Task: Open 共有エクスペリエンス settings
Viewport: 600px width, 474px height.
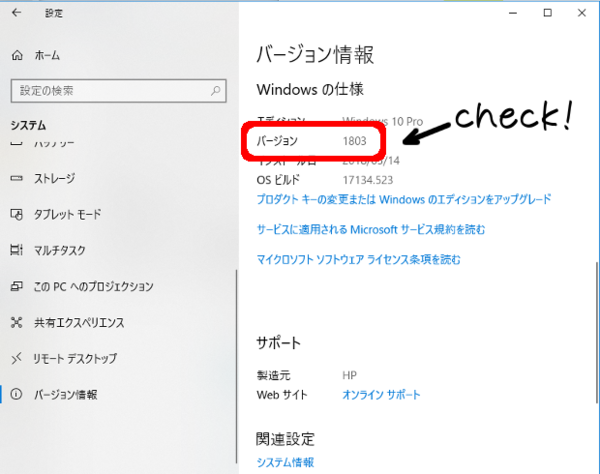Action: [79, 323]
